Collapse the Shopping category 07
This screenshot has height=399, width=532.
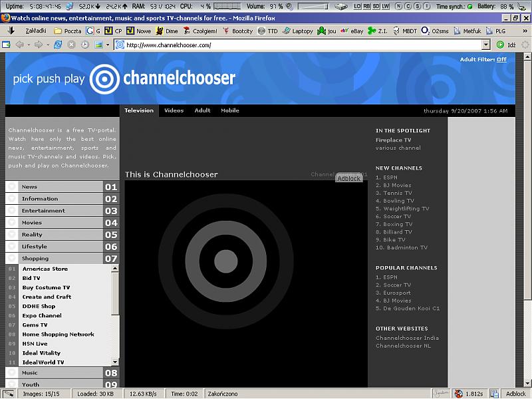click(62, 258)
